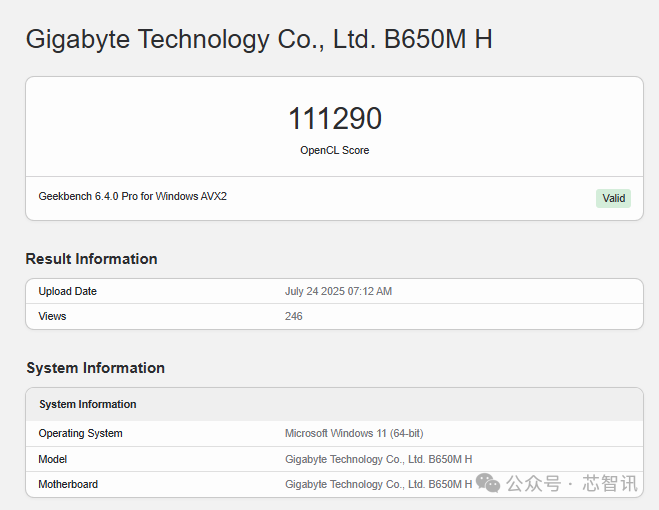This screenshot has height=510, width=659.
Task: Click the Model row label
Action: (x=53, y=459)
